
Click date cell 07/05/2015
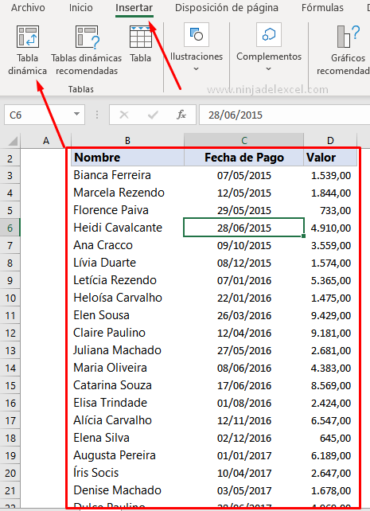244,175
